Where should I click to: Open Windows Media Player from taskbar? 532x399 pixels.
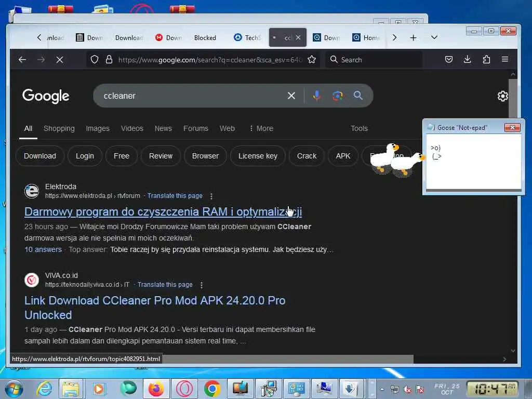[x=99, y=389]
